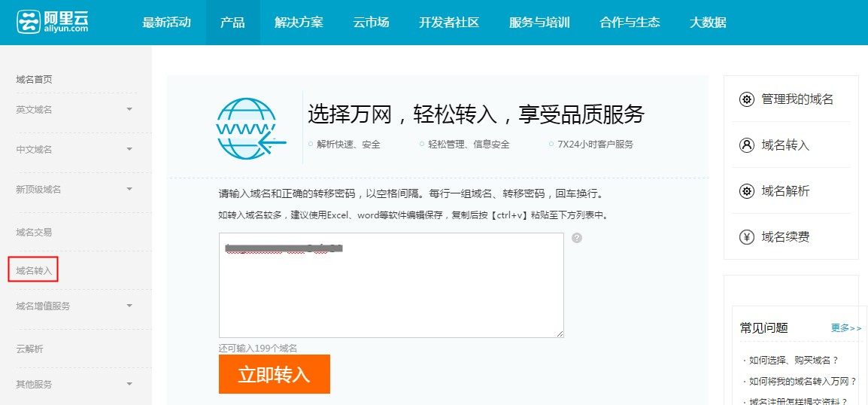The height and width of the screenshot is (405, 868).
Task: Click the text 还可输入199个域名
Action: coord(258,348)
